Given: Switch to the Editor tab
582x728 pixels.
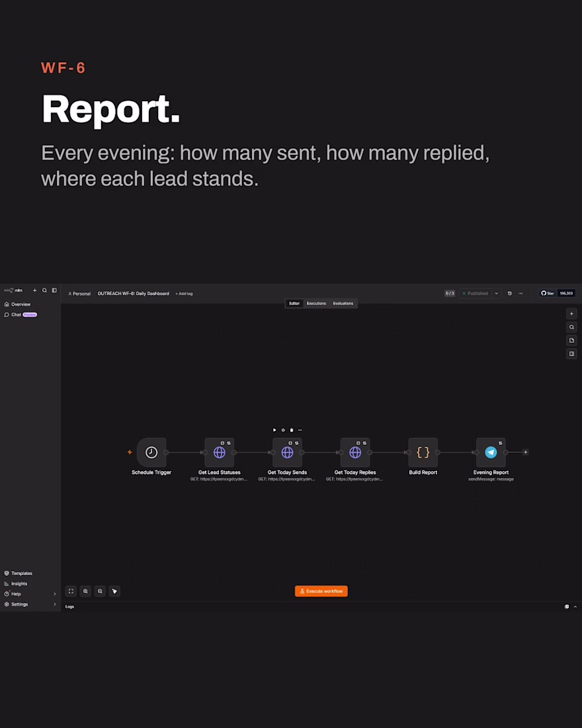Looking at the screenshot, I should (x=294, y=303).
